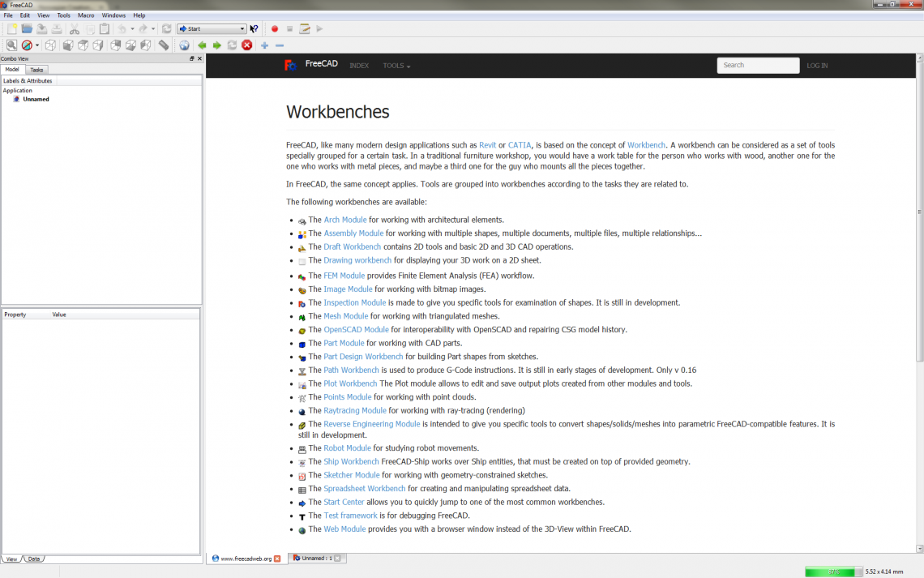The image size is (924, 578).
Task: Follow the Raytracing Module link
Action: pos(355,411)
